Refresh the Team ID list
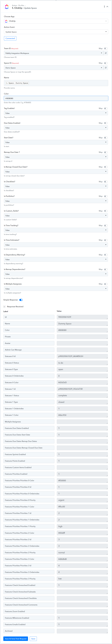 pos(106,53)
